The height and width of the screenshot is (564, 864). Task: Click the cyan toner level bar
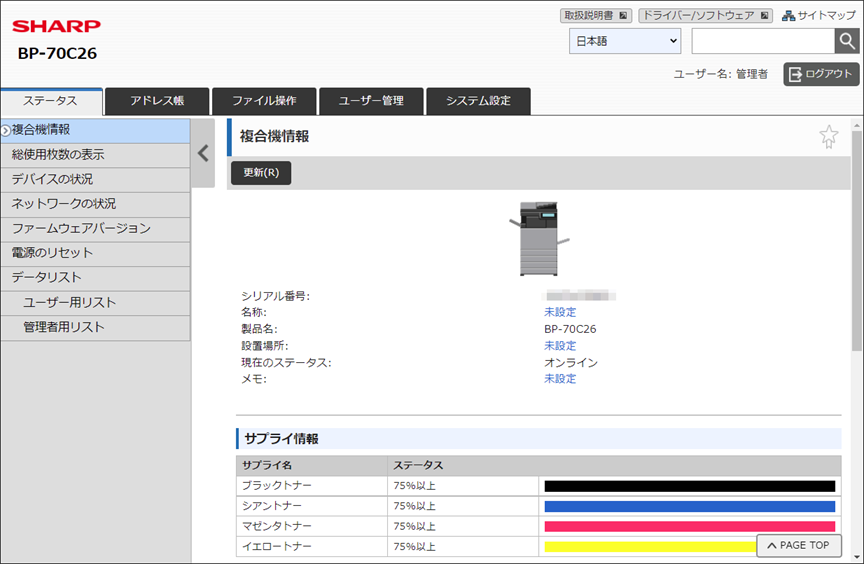[x=689, y=506]
